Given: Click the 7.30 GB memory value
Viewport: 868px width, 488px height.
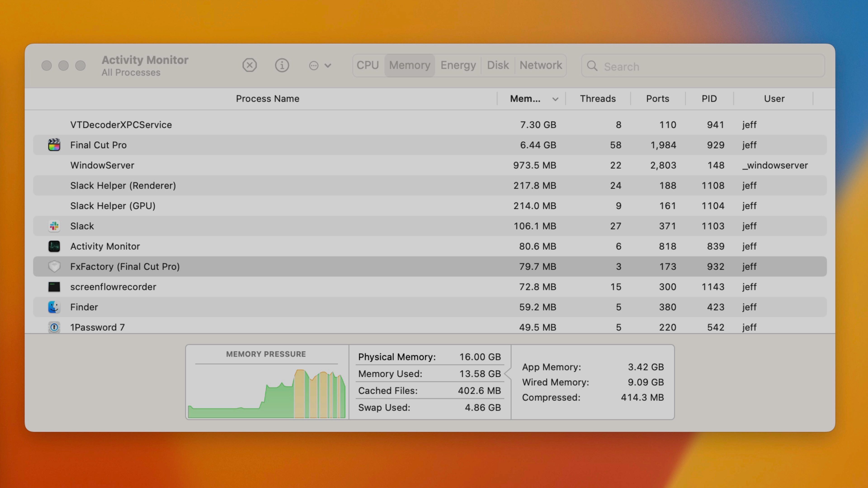Looking at the screenshot, I should coord(538,125).
